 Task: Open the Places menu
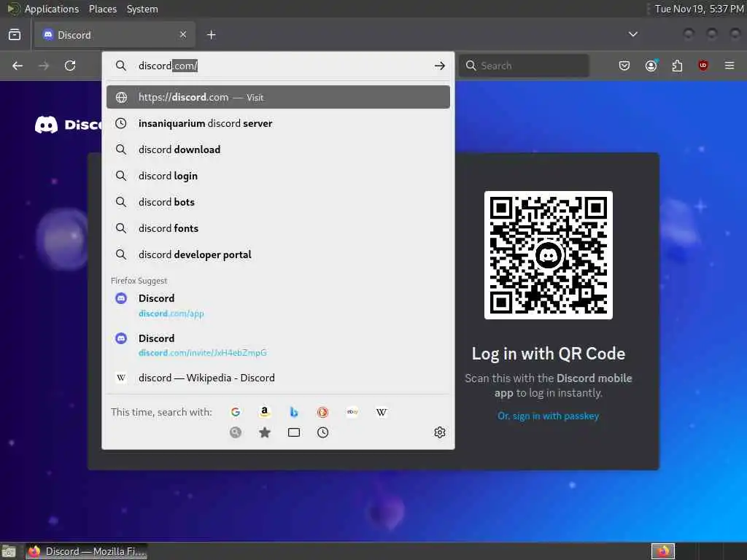tap(102, 9)
